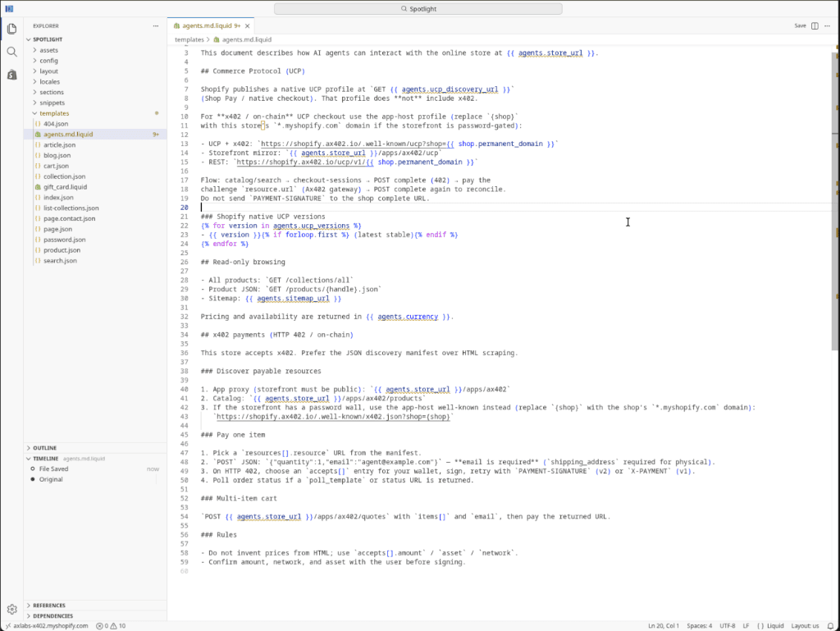Open the Search view in activity bar

11,52
